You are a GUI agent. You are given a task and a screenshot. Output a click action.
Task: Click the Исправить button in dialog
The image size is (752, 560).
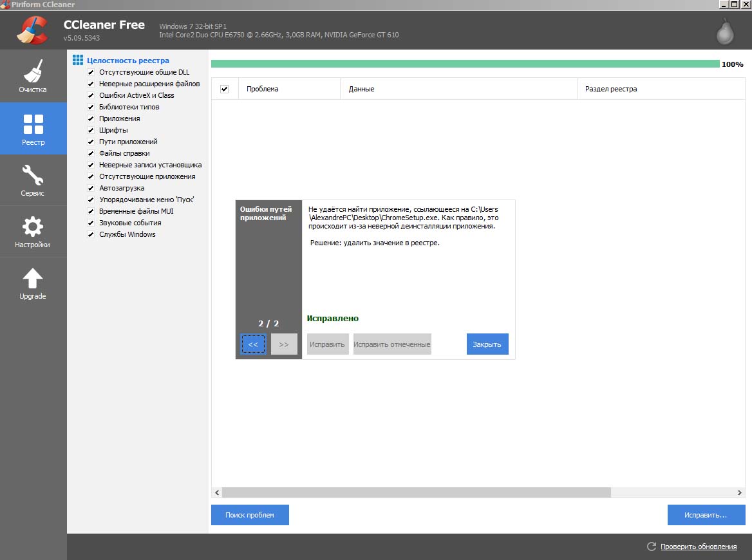point(328,344)
